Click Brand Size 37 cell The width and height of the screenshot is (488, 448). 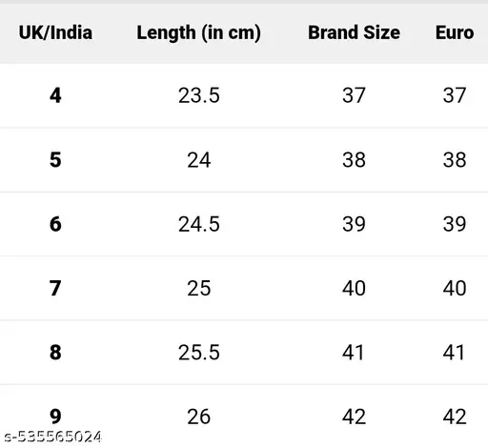(x=354, y=95)
